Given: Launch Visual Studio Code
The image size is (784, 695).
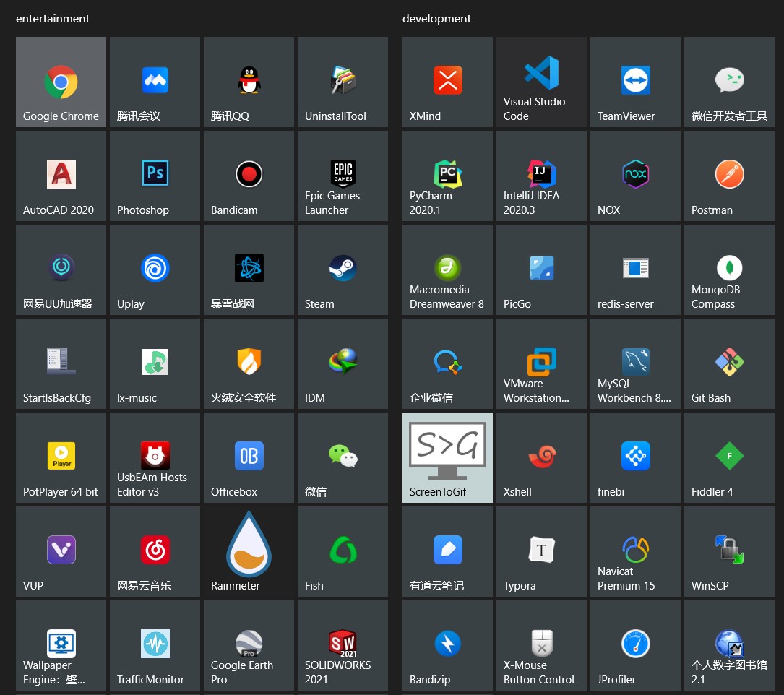Looking at the screenshot, I should (541, 82).
